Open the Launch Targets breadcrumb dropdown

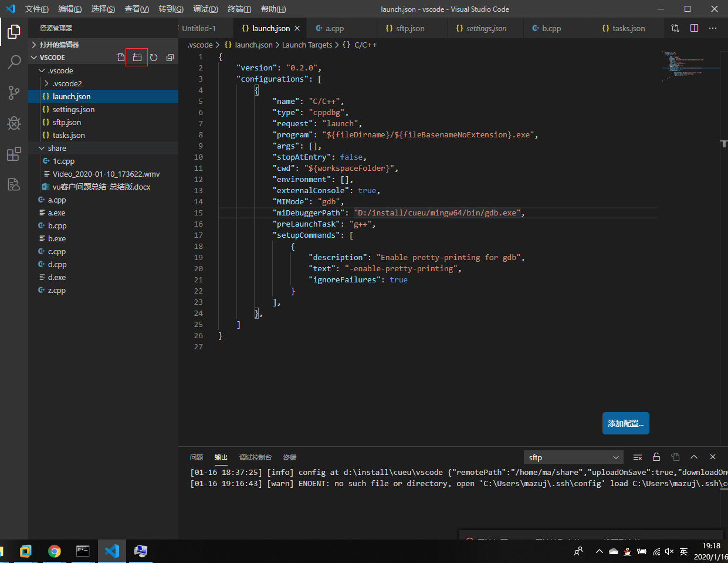(x=307, y=45)
